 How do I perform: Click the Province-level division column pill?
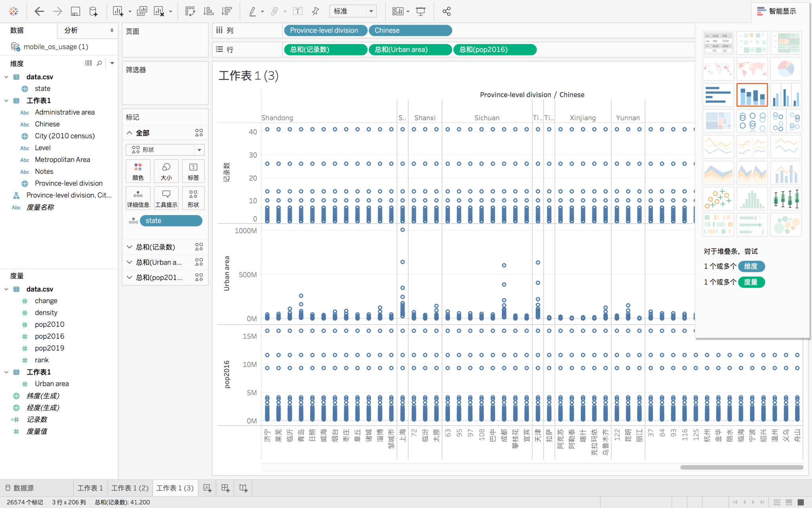(x=324, y=31)
